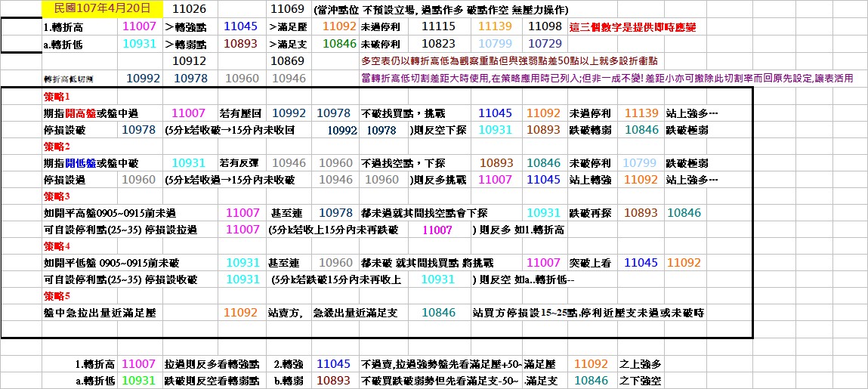Click the cell containing 10869
The height and width of the screenshot is (389, 868).
coord(287,61)
